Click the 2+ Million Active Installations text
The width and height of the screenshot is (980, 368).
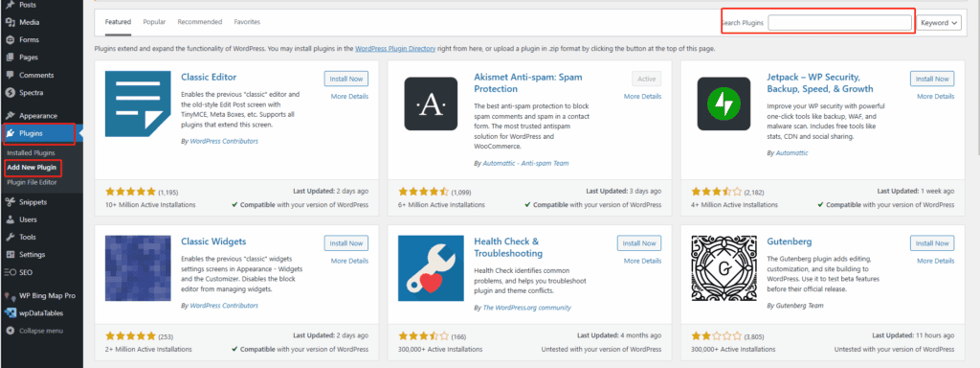click(x=148, y=349)
